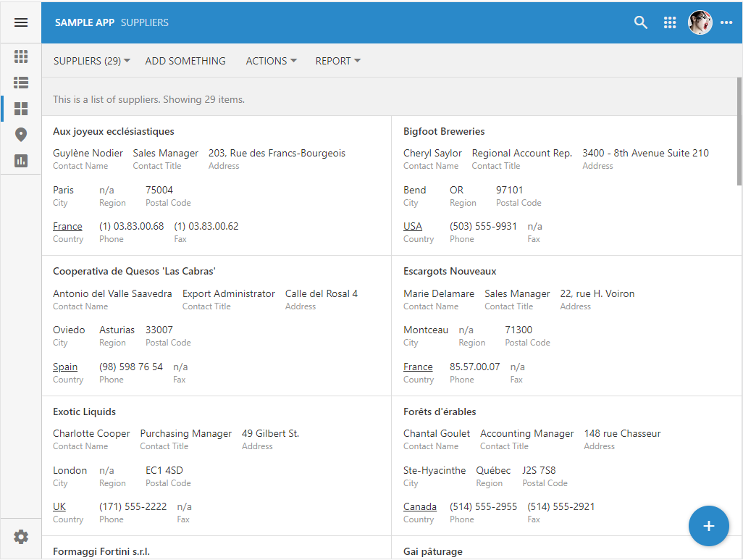
Task: Click the region Asturias
Action: [x=117, y=330]
